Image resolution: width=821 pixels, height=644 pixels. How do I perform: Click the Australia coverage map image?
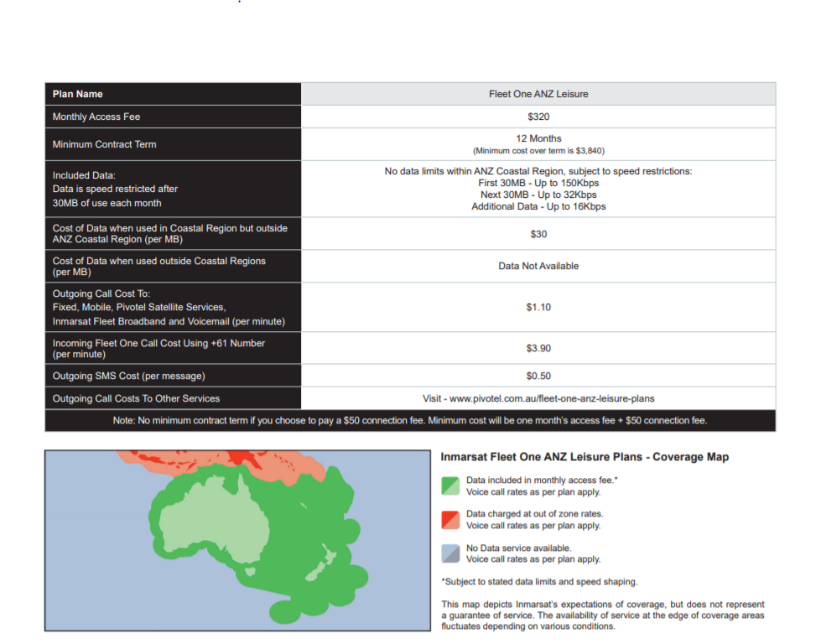point(237,540)
